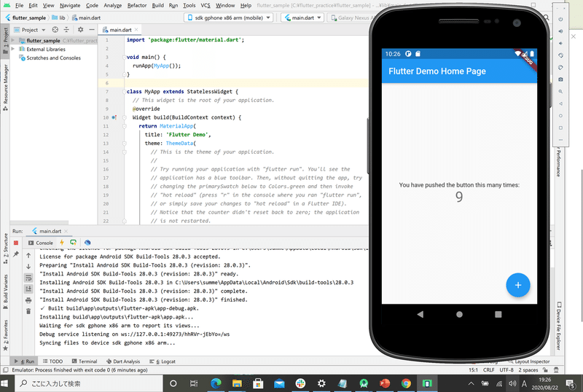The width and height of the screenshot is (583, 392).
Task: Click emulator toolbar back triangle
Action: 560,103
